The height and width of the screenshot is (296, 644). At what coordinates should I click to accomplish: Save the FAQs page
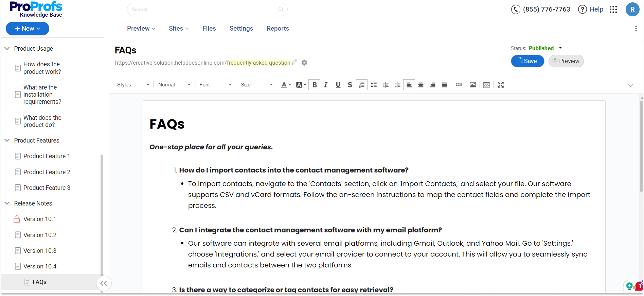point(527,61)
